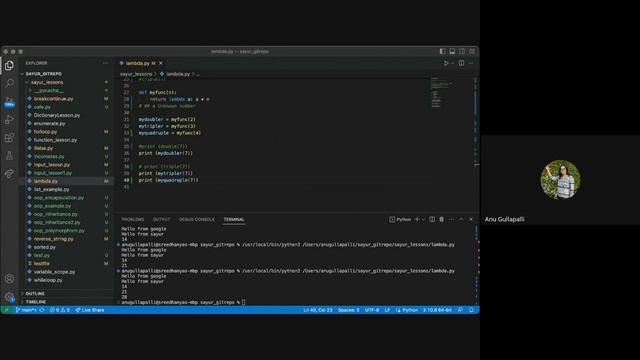The image size is (640, 360).
Task: Expand the __pycache__ folder
Action: coord(49,91)
